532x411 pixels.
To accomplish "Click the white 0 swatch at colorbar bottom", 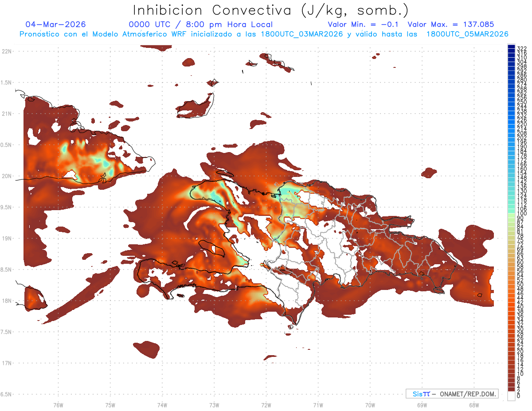I will coord(511,396).
